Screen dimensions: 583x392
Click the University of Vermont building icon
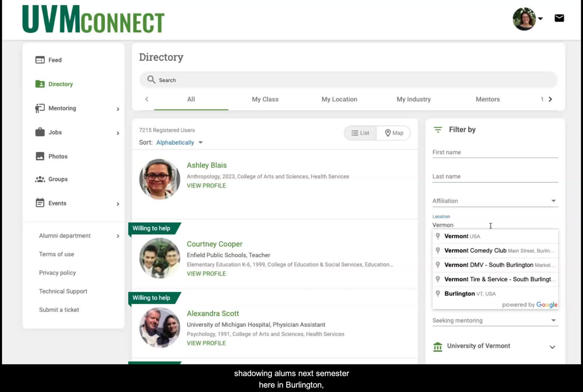(x=438, y=346)
